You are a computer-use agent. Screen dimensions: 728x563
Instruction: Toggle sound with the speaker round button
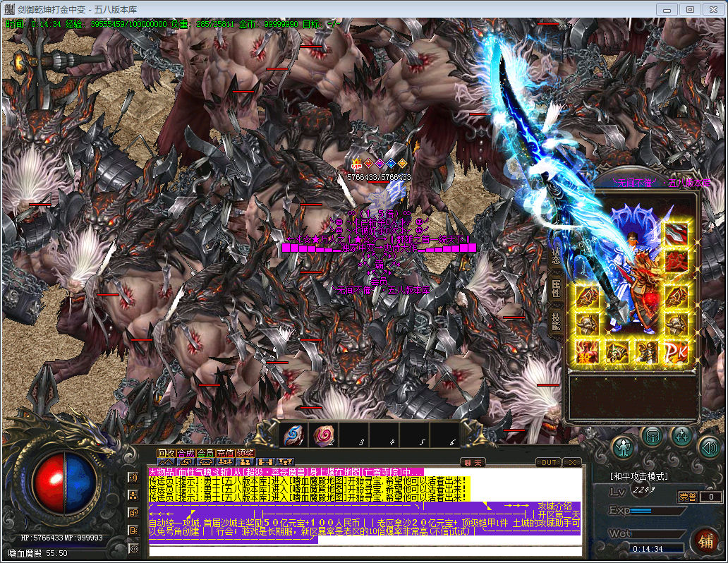[708, 448]
